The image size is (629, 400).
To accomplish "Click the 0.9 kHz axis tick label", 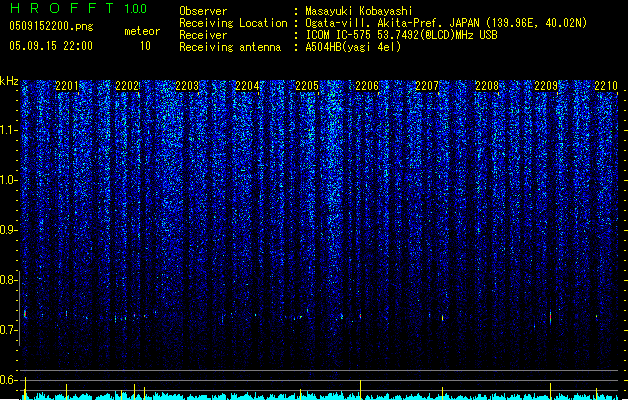I will (8, 230).
